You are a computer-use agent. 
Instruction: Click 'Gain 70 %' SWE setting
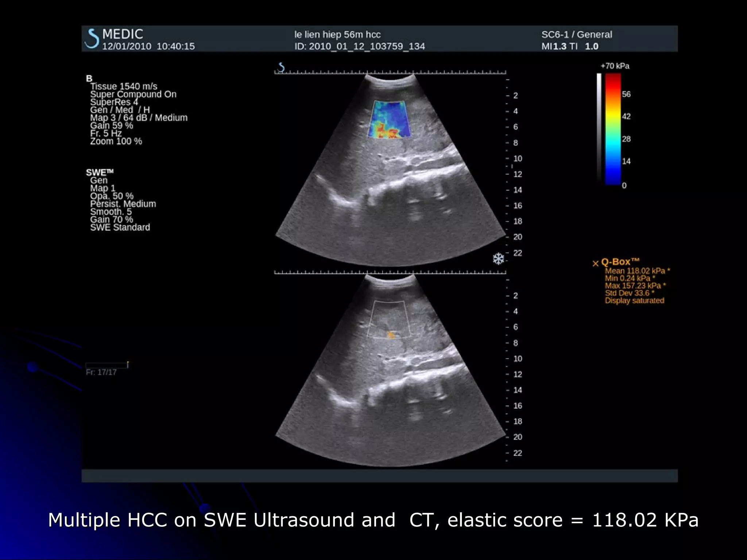112,219
